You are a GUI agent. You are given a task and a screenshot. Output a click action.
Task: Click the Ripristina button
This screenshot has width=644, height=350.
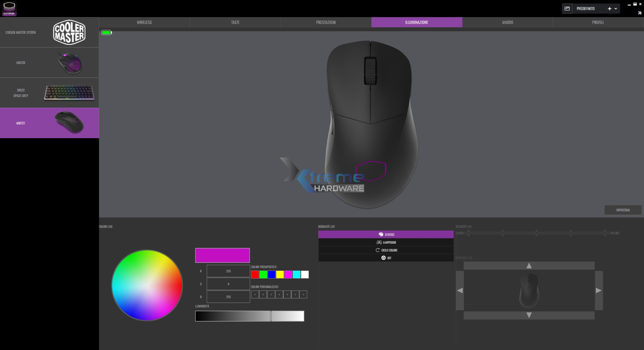(x=623, y=210)
